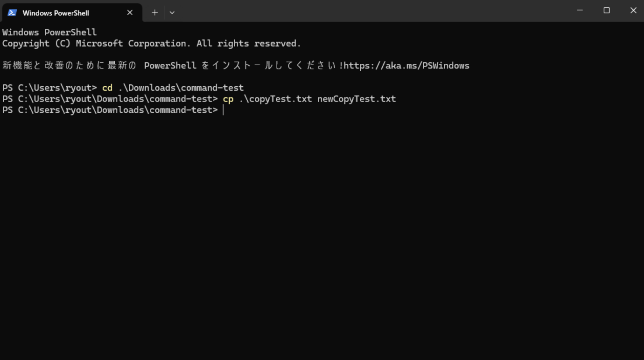Click at the blinking cursor on the last prompt

223,110
